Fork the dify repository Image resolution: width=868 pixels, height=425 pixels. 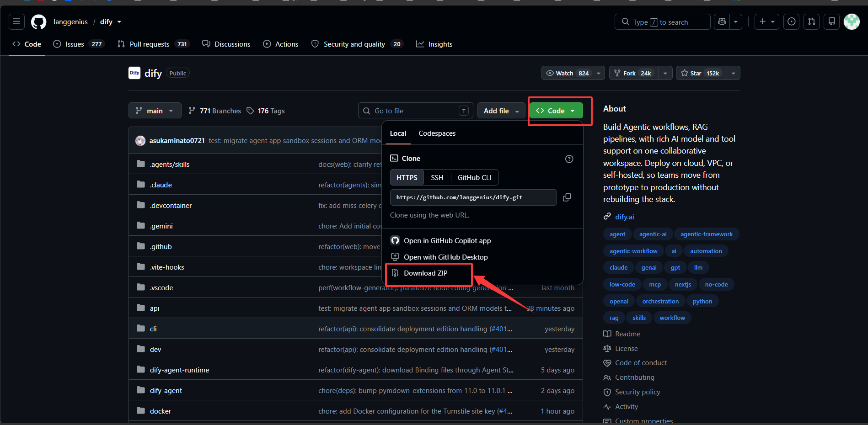634,73
